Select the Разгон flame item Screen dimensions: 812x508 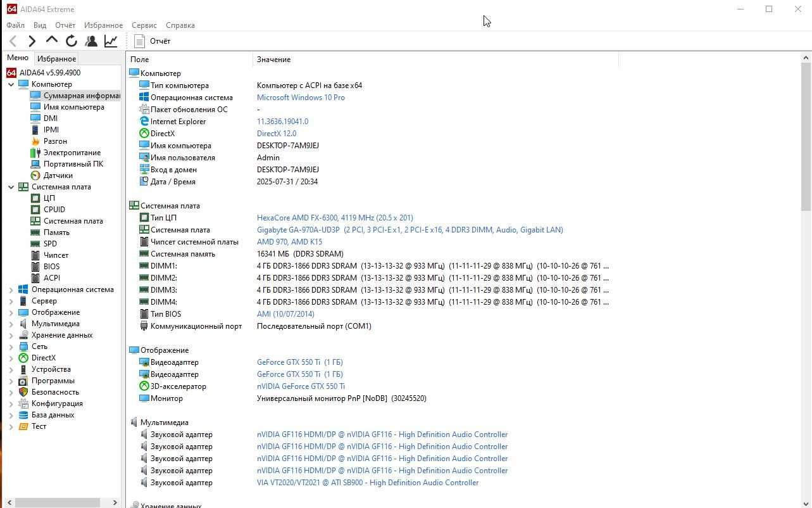coord(55,141)
